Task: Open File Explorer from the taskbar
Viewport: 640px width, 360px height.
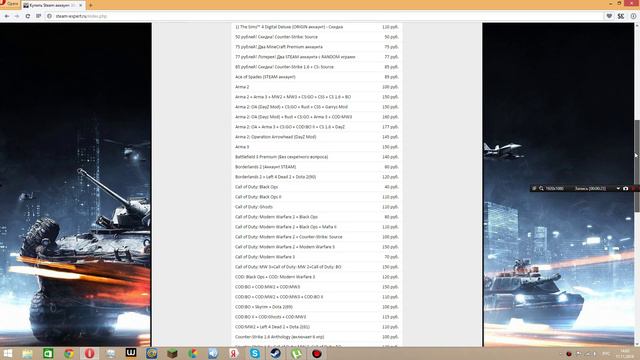Action: pos(27,353)
